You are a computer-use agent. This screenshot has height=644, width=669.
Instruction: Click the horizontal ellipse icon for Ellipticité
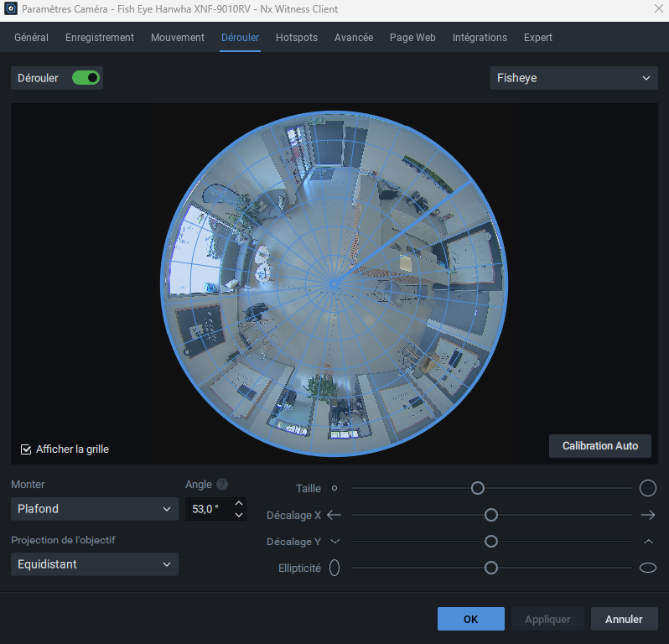647,569
